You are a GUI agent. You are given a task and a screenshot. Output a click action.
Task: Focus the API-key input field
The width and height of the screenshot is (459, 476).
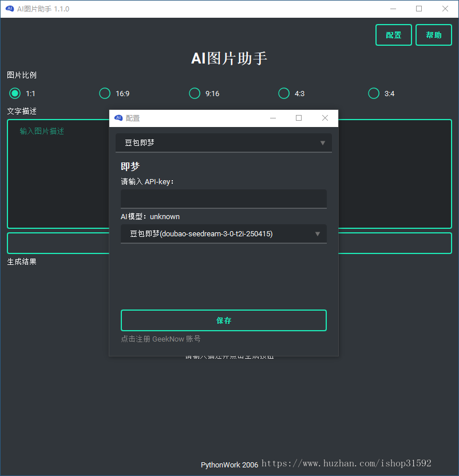point(224,199)
